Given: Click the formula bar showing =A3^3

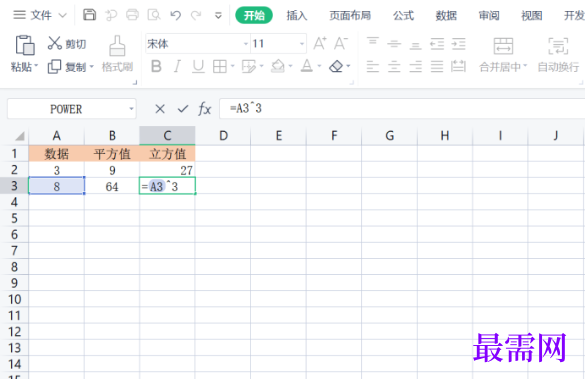Looking at the screenshot, I should (x=402, y=109).
